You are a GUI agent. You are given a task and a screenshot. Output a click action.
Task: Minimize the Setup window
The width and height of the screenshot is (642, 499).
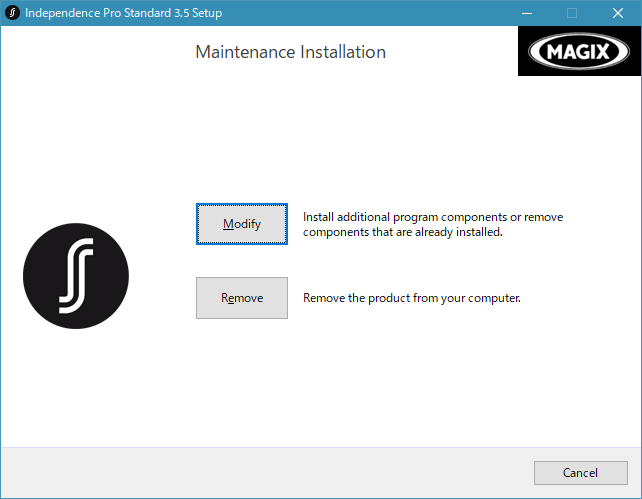point(527,13)
